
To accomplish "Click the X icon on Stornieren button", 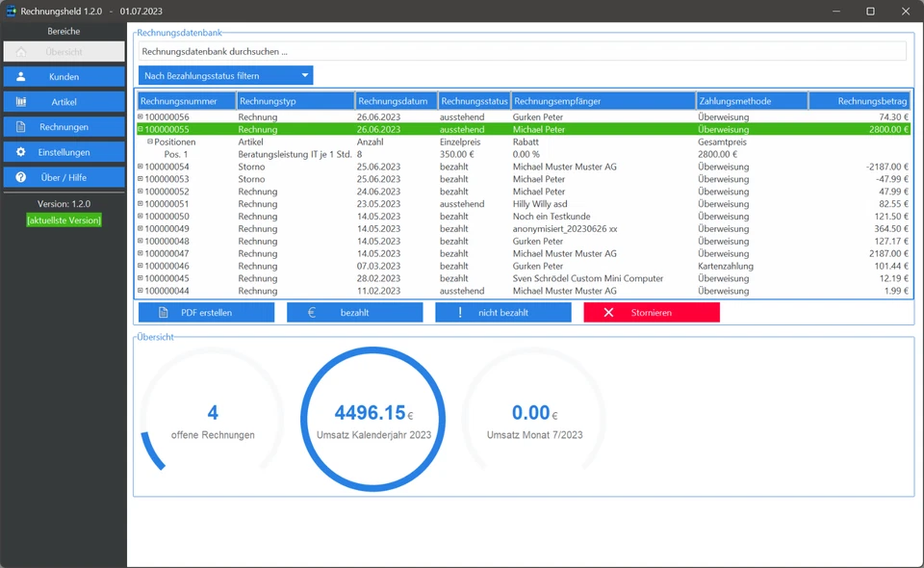I will pyautogui.click(x=608, y=313).
